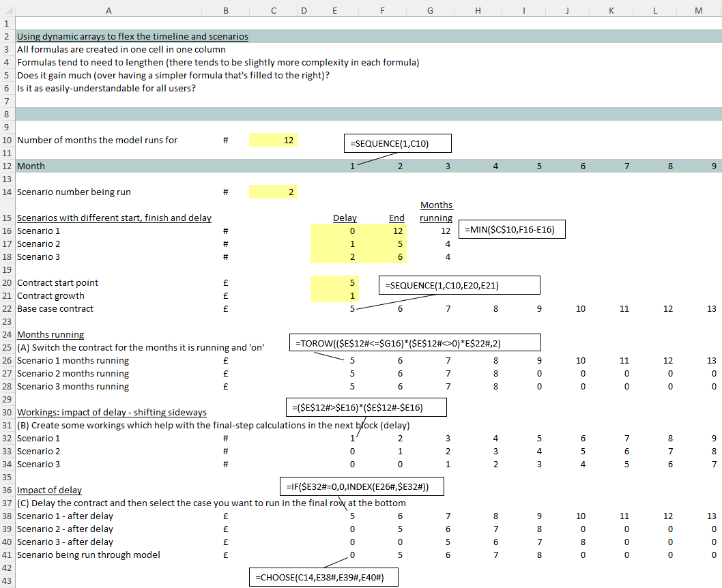Viewport: 722px width, 588px height.
Task: Select the =CHOOSE(C14,E38#,E39#,E40#) callout box
Action: 323,578
